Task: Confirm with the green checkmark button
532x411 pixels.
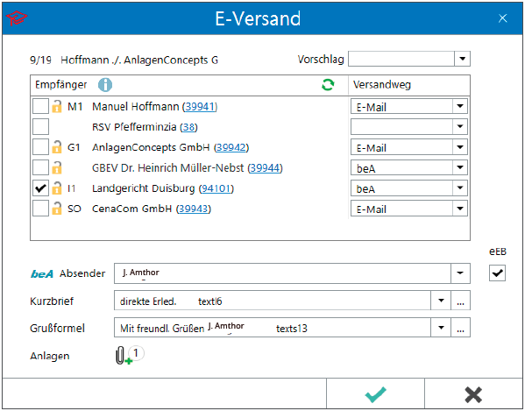Action: 375,394
